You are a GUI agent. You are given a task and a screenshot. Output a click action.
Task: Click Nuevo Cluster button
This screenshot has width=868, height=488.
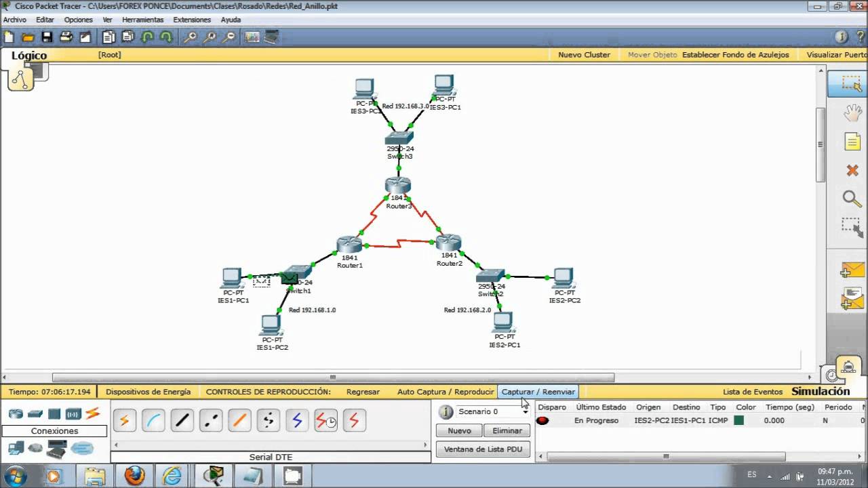(x=584, y=55)
